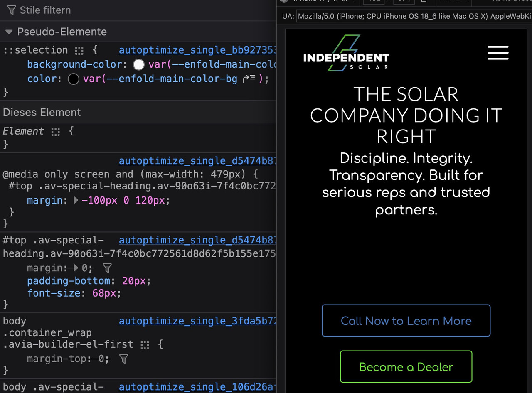Open autoptimize_single_106d26a stylesheet link

197,387
